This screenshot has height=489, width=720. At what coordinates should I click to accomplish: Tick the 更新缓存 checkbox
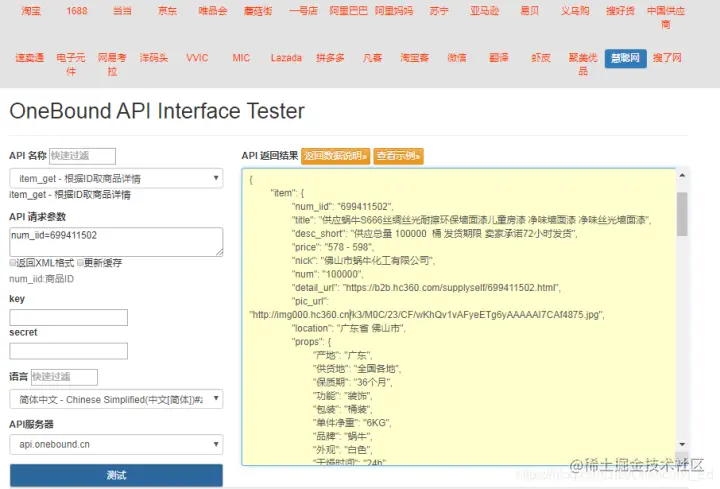coord(80,263)
